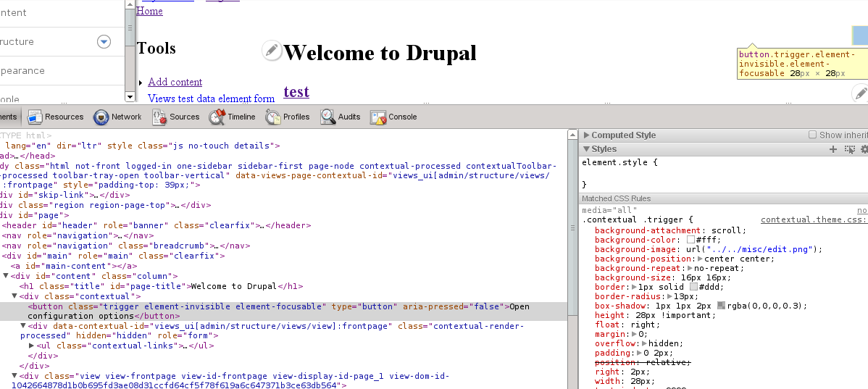The image size is (868, 389).
Task: Expand the Structure menu dropdown arrow
Action: [x=104, y=42]
